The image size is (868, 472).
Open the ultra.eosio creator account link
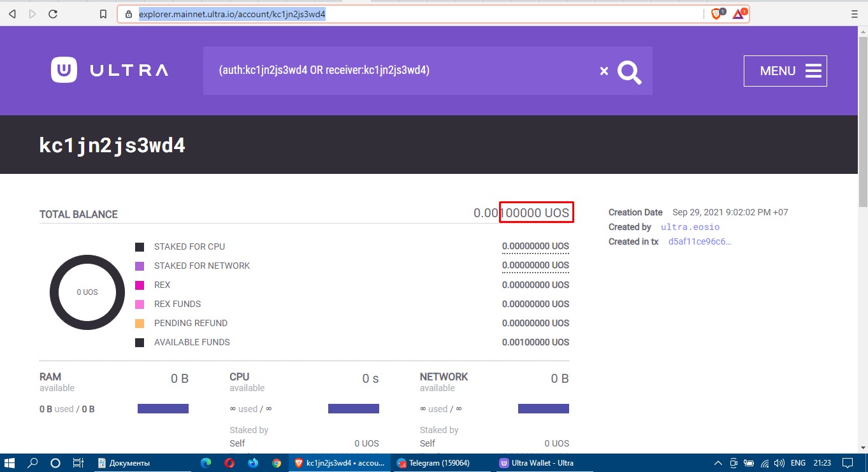click(690, 227)
